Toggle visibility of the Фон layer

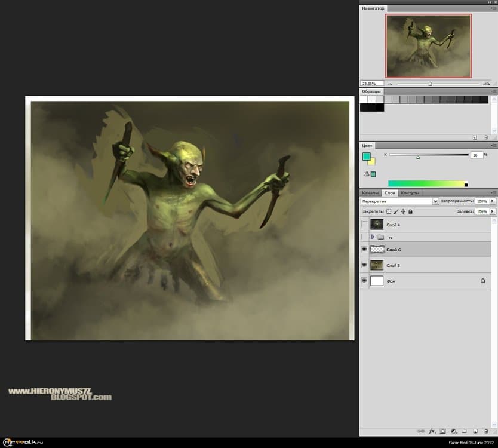coord(364,281)
